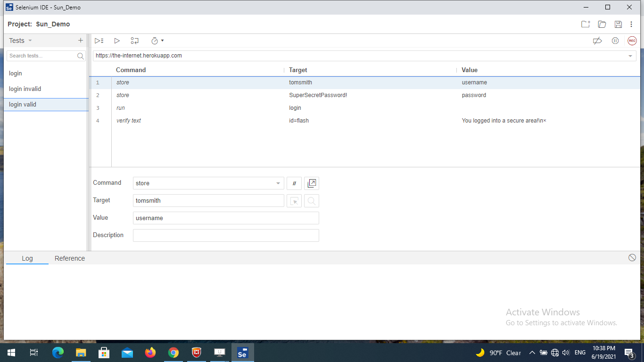The width and height of the screenshot is (644, 362).
Task: Toggle pause on exceptions
Action: coord(615,41)
